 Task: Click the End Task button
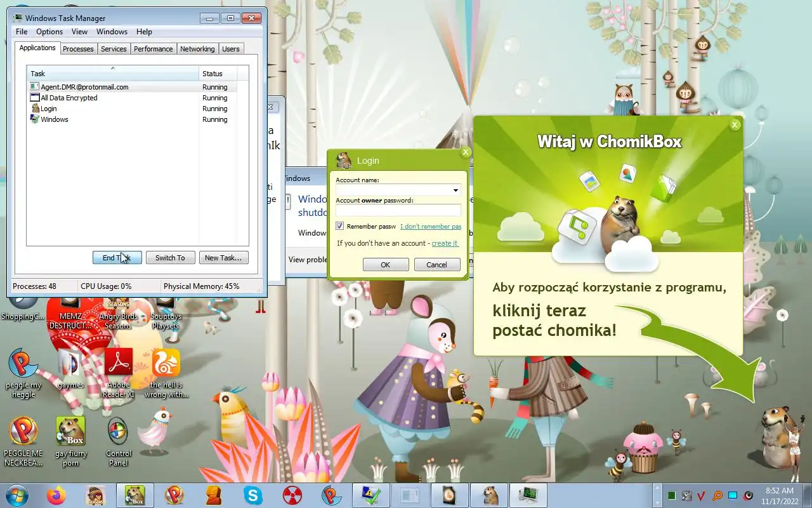pos(117,258)
